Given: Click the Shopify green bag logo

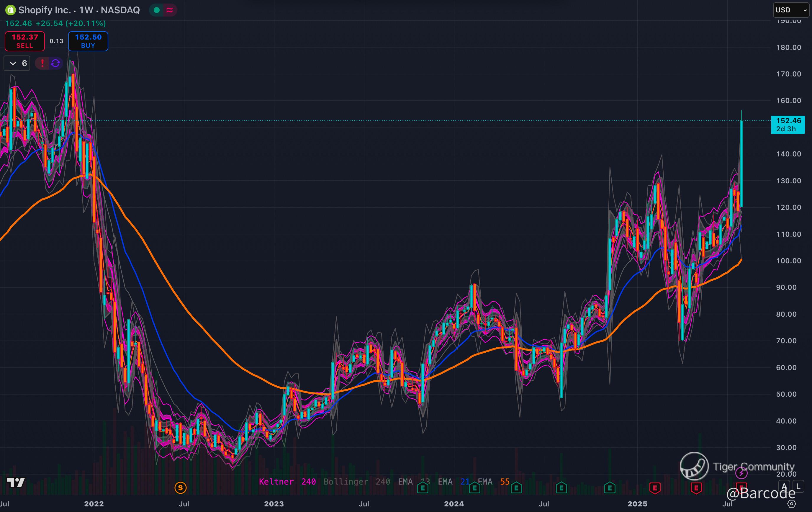Looking at the screenshot, I should click(10, 10).
